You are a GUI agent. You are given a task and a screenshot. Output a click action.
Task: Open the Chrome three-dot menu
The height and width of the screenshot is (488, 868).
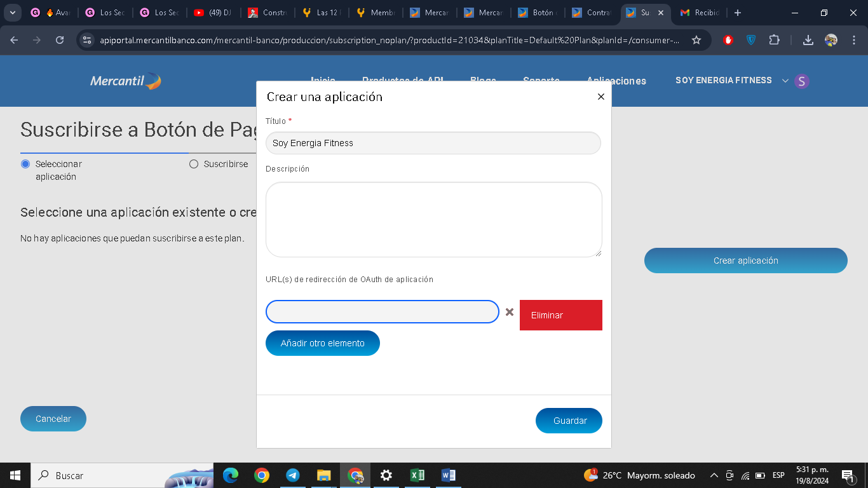(x=854, y=40)
